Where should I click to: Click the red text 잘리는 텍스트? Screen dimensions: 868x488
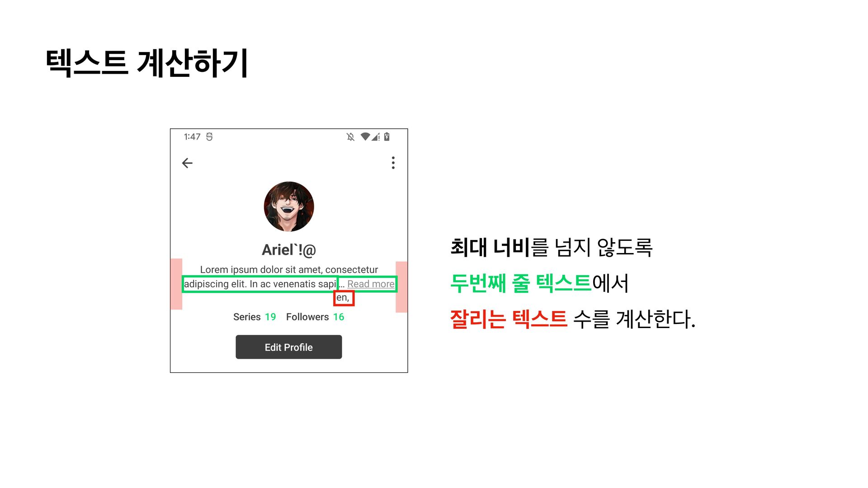tap(509, 319)
